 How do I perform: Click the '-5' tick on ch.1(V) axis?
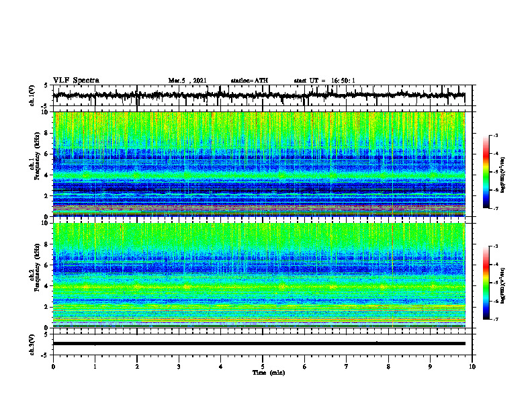(45, 106)
